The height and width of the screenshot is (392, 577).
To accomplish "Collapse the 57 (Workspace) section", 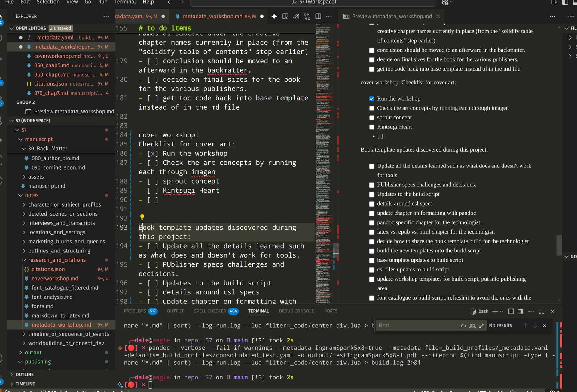I will click(11, 121).
